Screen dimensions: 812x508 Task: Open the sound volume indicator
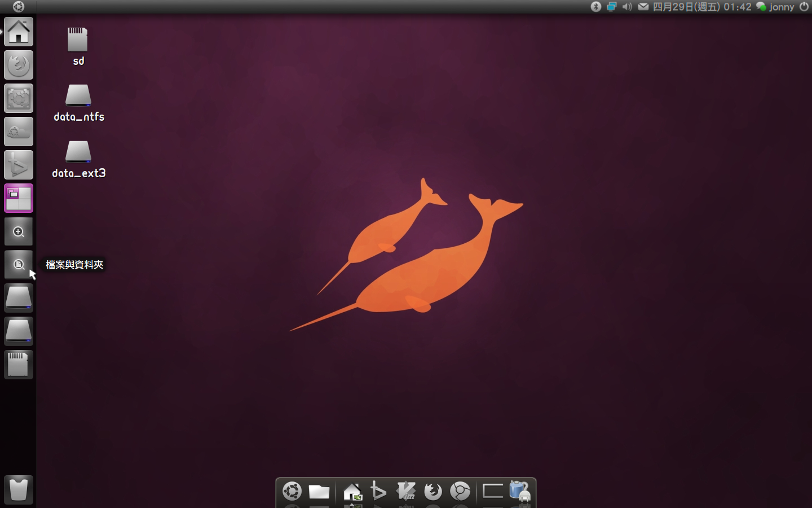(627, 7)
